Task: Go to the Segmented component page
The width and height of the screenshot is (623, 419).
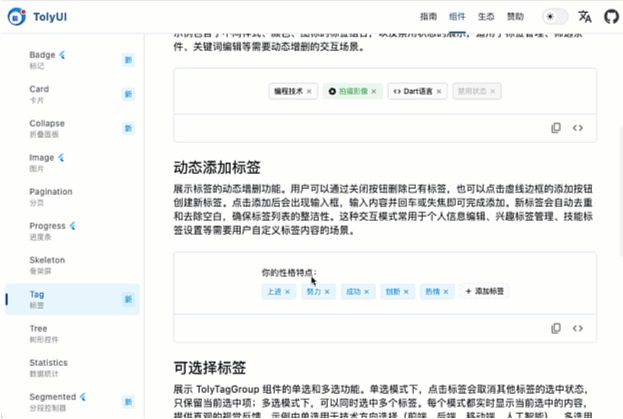Action: point(72,402)
